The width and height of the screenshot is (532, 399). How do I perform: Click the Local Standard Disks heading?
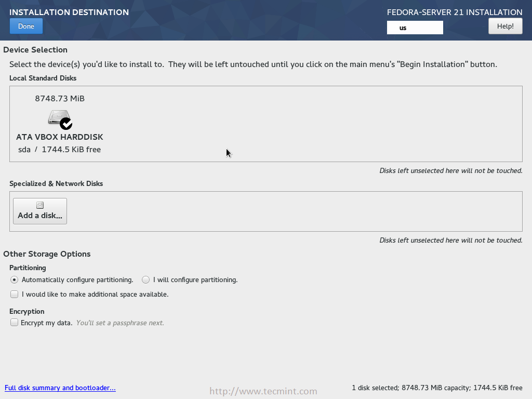(43, 78)
